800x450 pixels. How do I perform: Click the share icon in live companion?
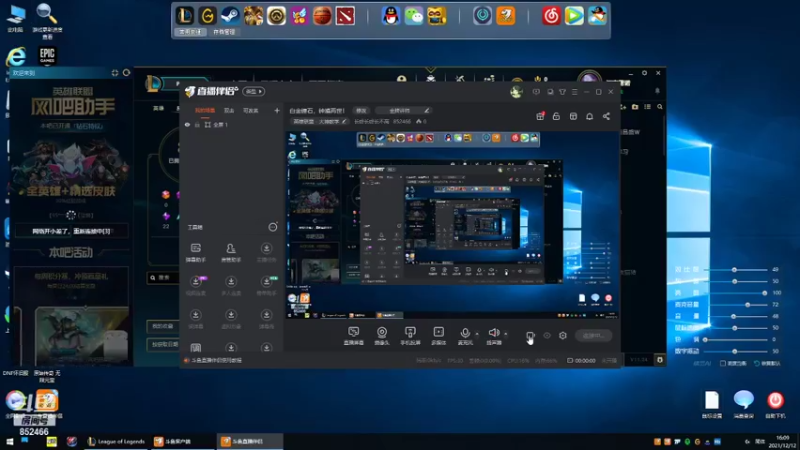(606, 116)
